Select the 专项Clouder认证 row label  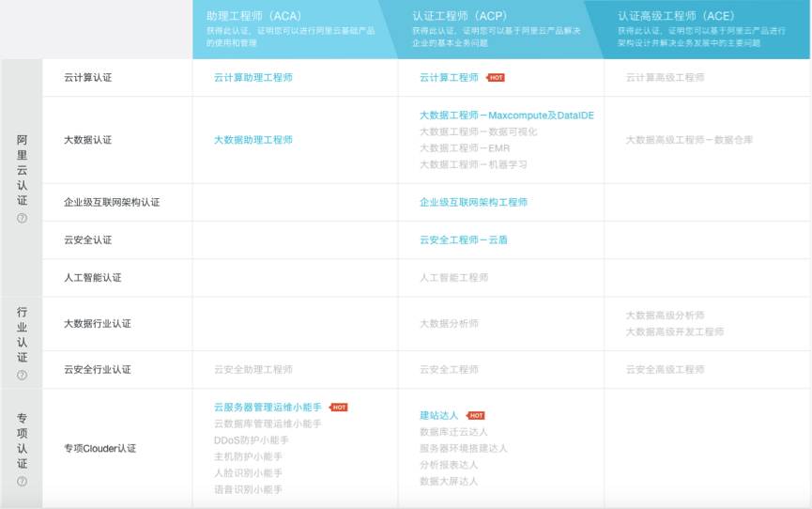(x=100, y=448)
